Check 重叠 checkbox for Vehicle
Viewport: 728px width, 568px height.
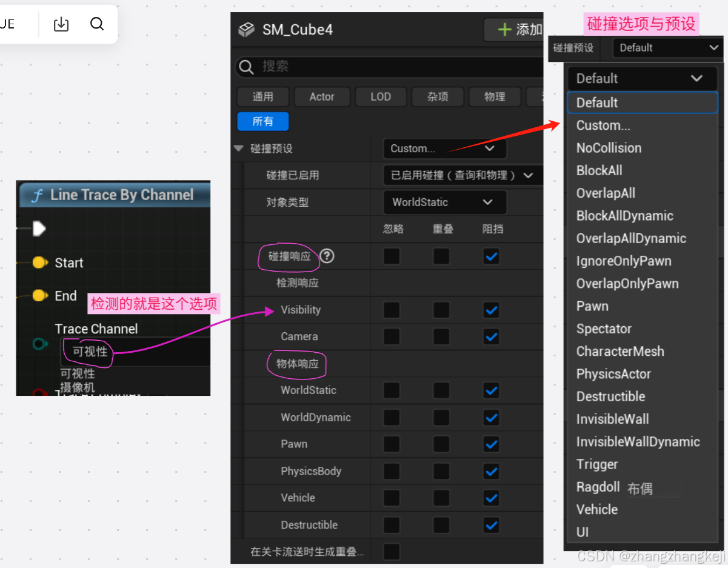[441, 498]
